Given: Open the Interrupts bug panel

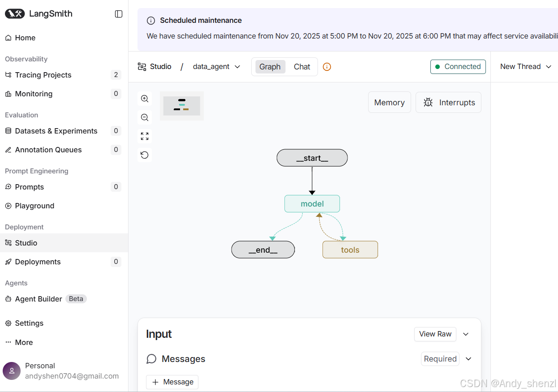Looking at the screenshot, I should [449, 103].
